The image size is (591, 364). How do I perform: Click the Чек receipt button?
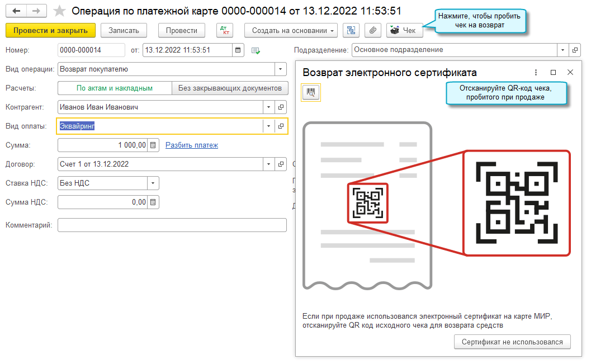pos(404,31)
